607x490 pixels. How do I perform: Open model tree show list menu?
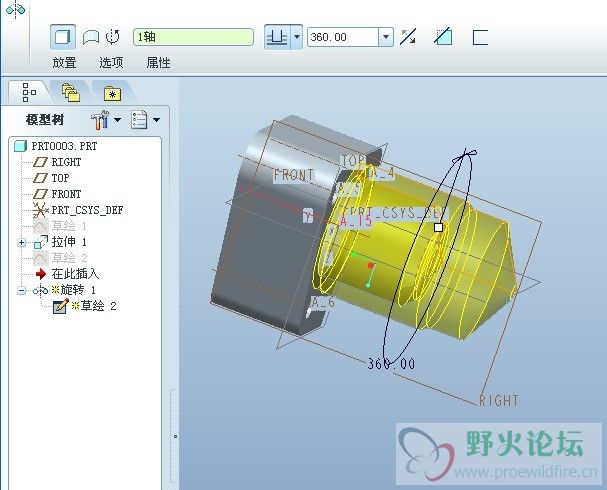pos(145,120)
